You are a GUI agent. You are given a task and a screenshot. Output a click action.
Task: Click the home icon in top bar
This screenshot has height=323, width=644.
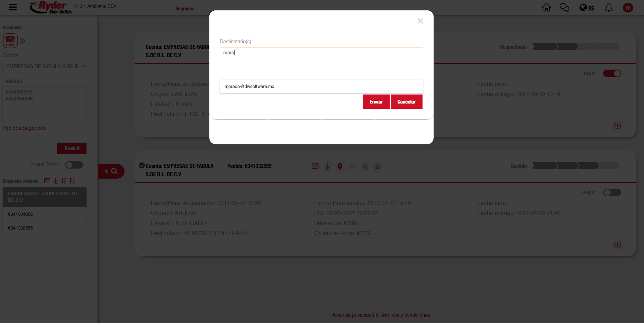click(x=546, y=8)
